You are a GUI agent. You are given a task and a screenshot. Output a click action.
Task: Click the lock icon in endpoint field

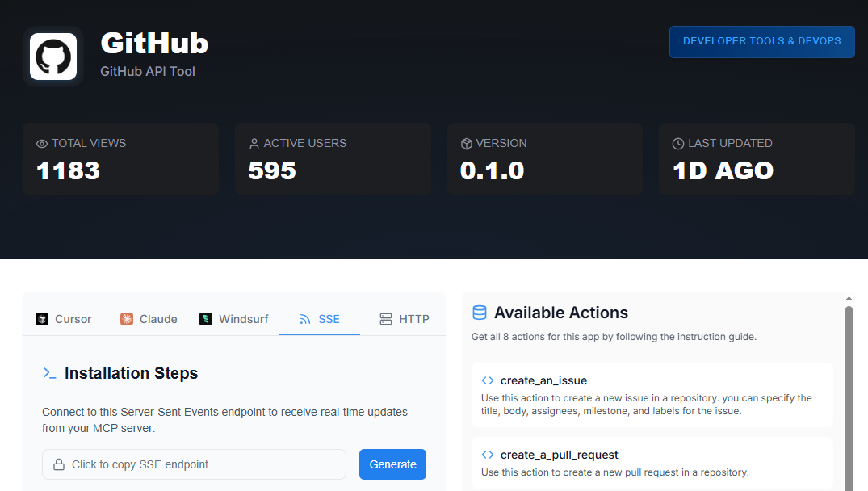(x=59, y=464)
